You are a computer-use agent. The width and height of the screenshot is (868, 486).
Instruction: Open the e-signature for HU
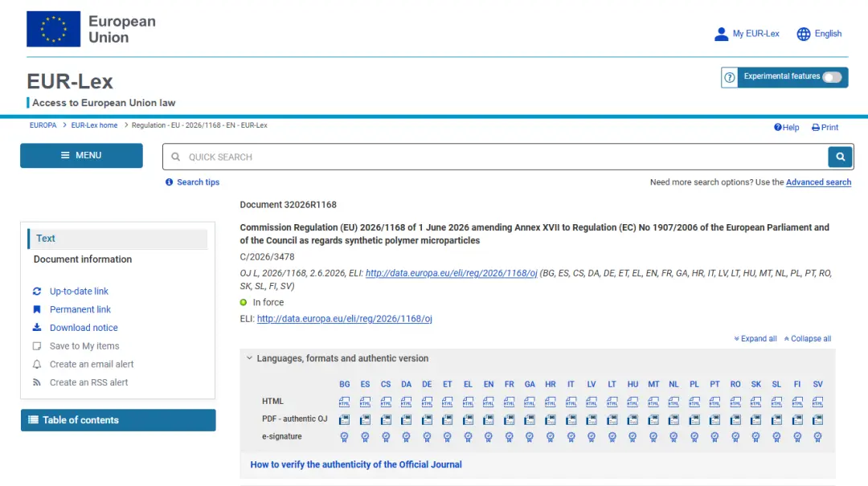click(x=633, y=437)
